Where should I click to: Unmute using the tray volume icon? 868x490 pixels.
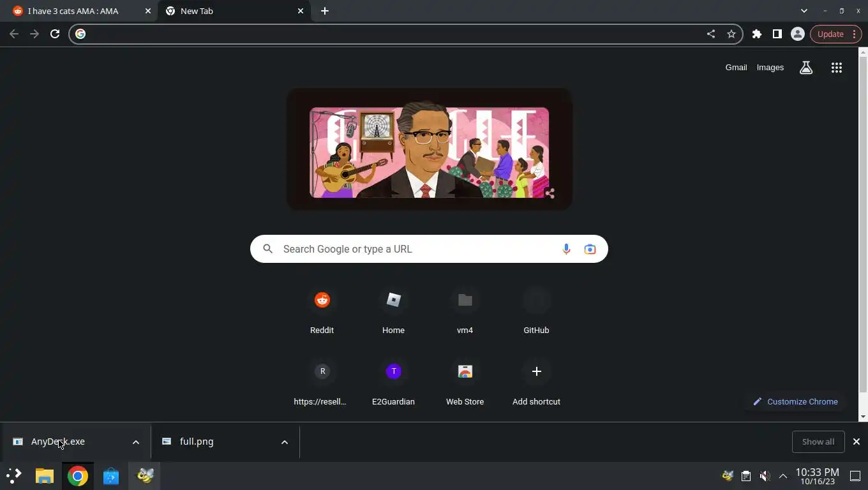coord(765,476)
